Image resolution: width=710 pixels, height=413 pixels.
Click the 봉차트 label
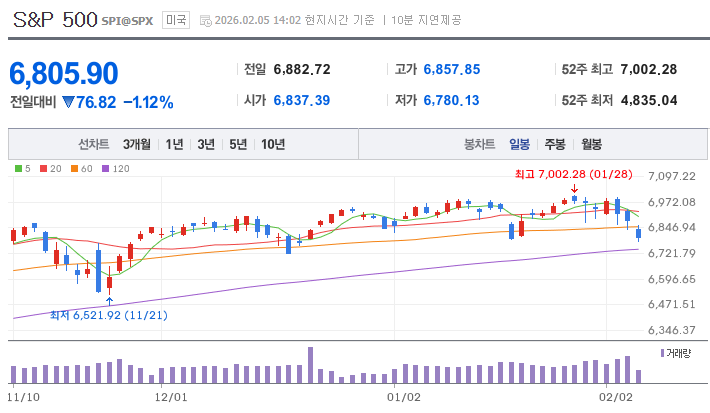480,144
